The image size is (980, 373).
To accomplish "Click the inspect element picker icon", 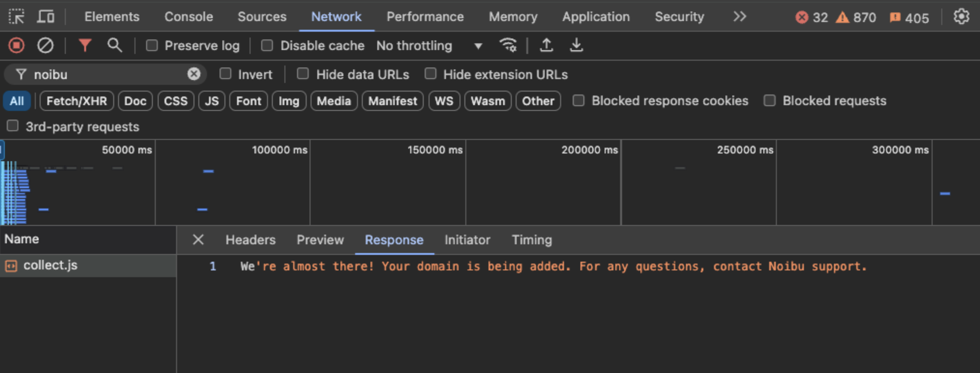I will (x=16, y=17).
